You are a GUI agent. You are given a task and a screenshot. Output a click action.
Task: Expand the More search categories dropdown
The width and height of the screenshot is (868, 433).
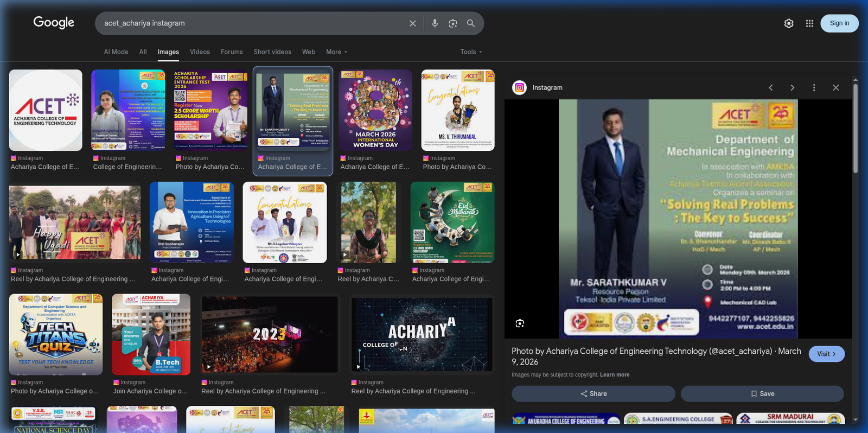pyautogui.click(x=337, y=52)
